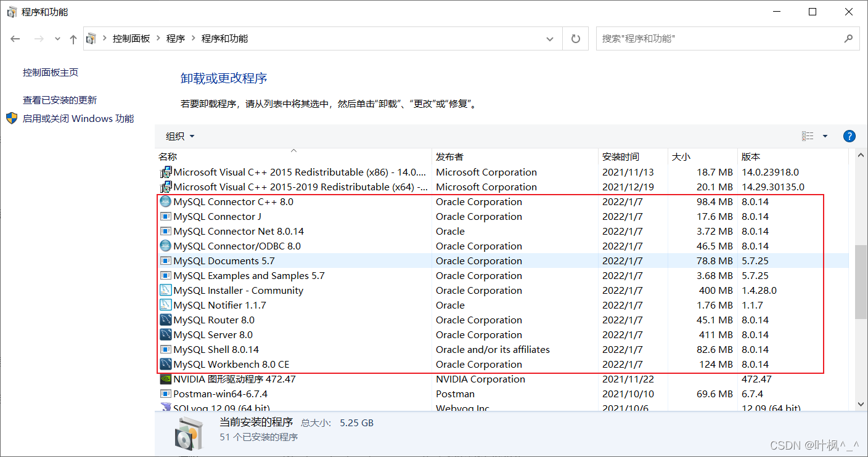This screenshot has height=457, width=868.
Task: Click the Postman-win64-6.7.4 icon
Action: (x=165, y=394)
